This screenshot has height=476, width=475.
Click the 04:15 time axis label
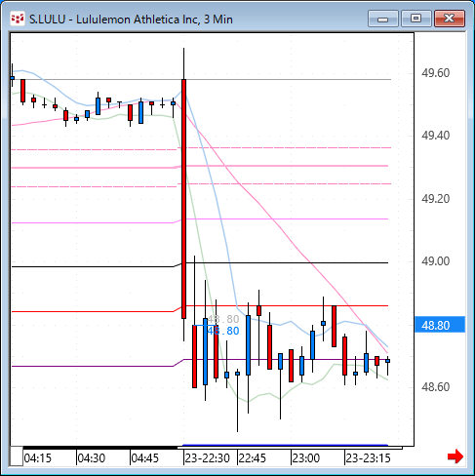(38, 458)
